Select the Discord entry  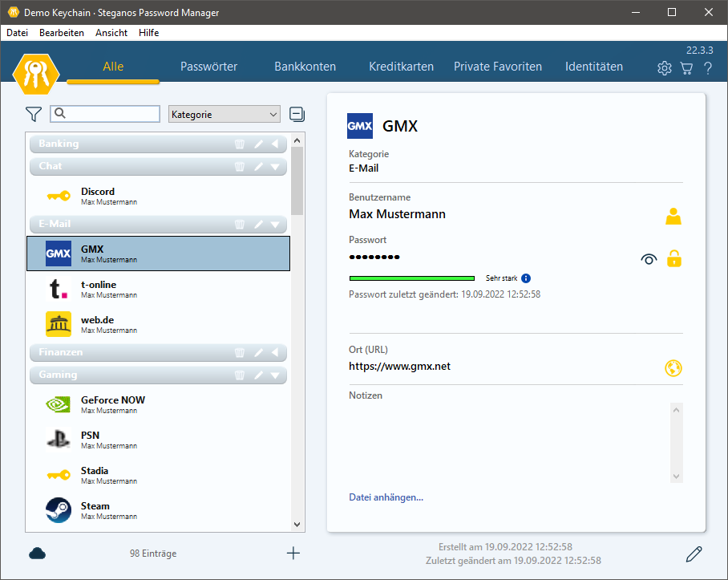(x=158, y=196)
